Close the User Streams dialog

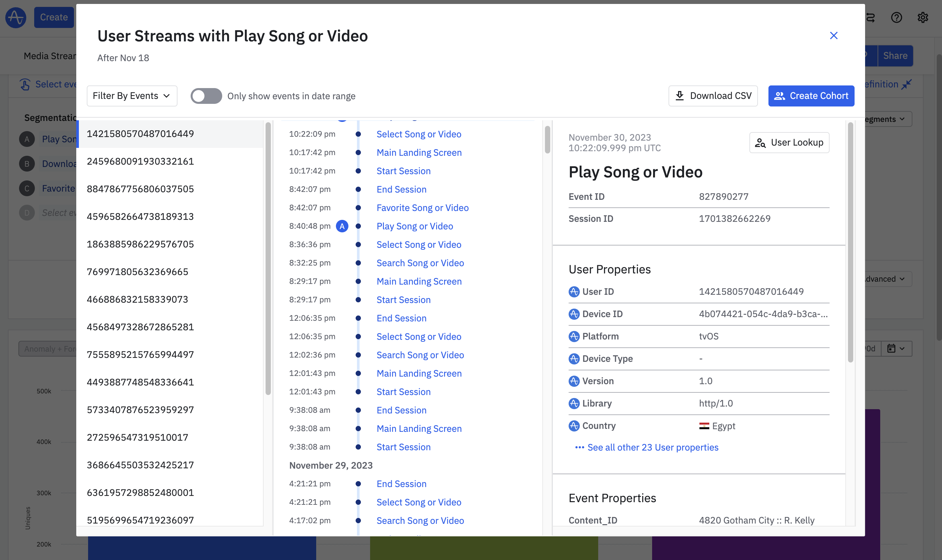point(834,35)
